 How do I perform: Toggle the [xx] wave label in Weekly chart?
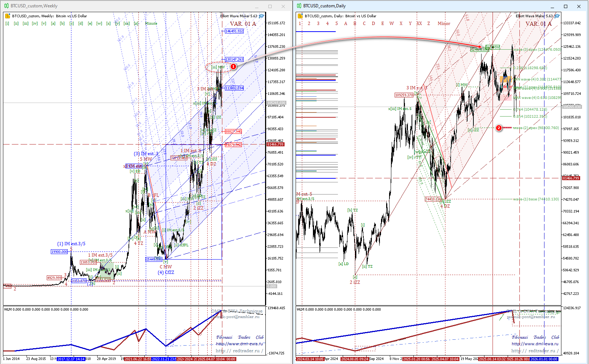coord(127,24)
